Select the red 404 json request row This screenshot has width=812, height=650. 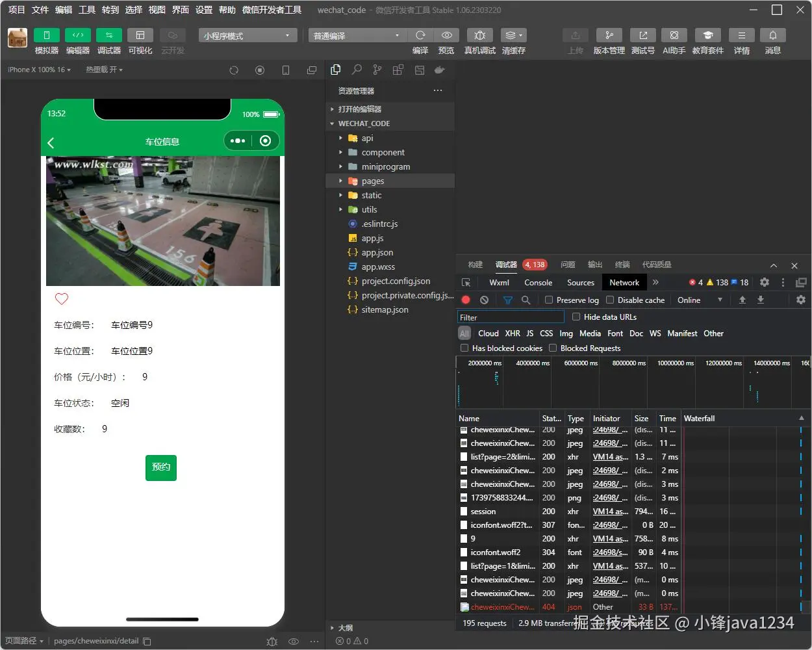click(568, 607)
